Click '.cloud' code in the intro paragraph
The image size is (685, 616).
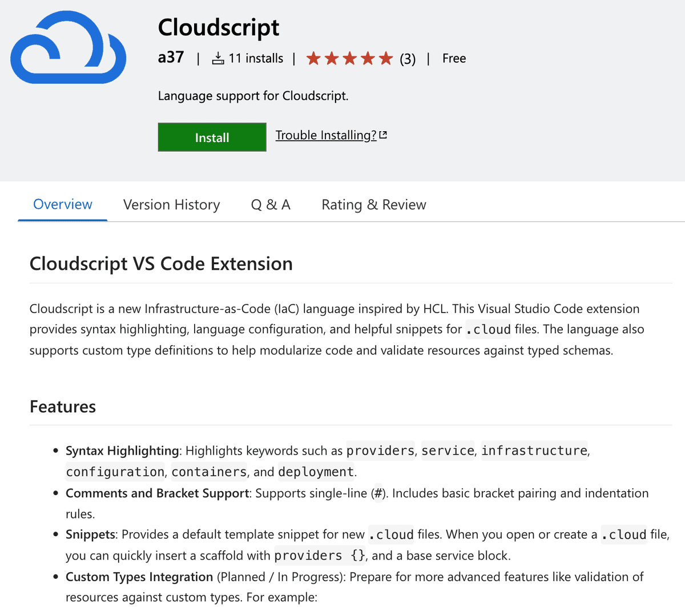(x=489, y=329)
